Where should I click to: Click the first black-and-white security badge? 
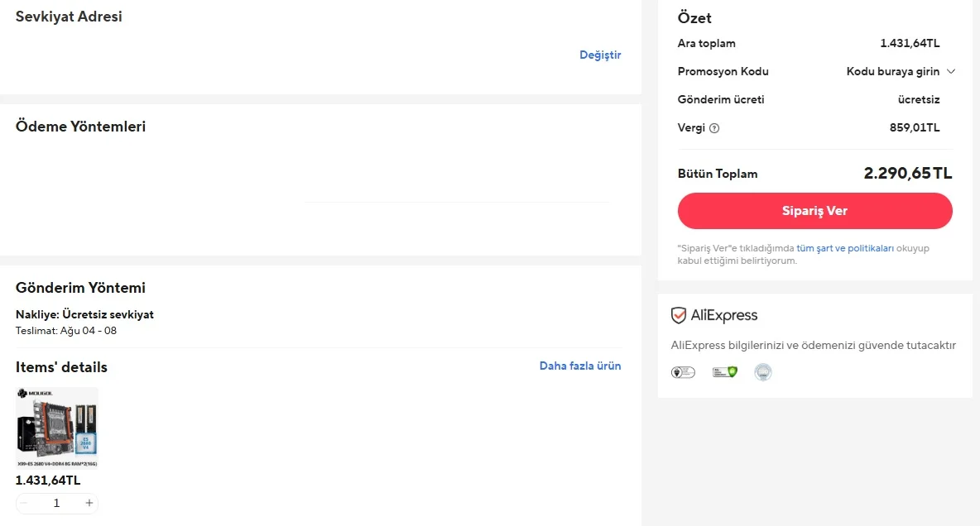coord(683,373)
